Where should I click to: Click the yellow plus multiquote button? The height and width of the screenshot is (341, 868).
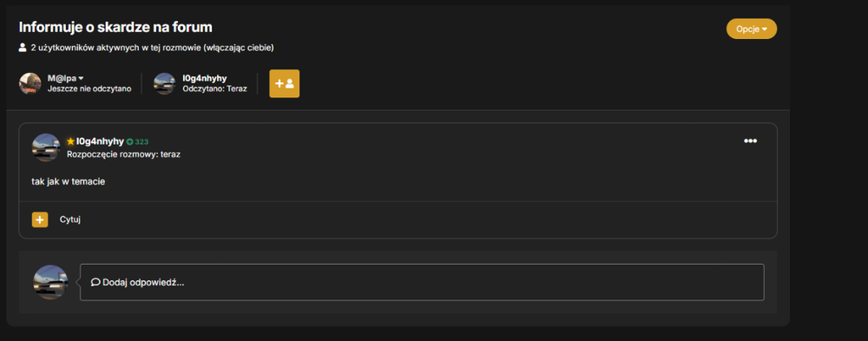click(40, 220)
